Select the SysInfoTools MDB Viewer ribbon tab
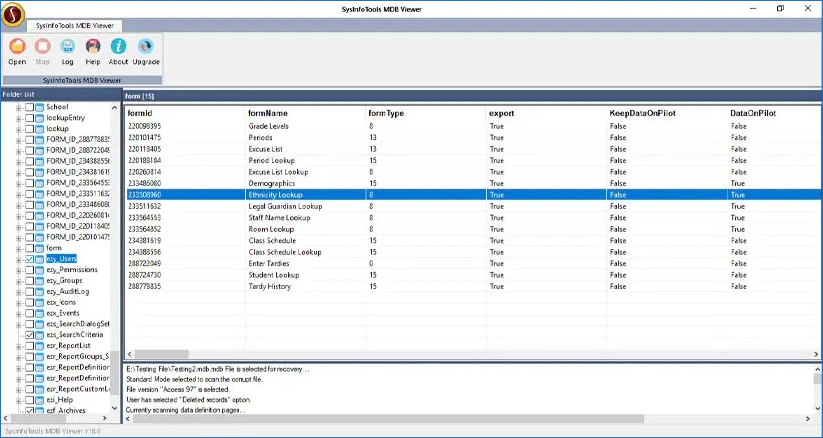The height and width of the screenshot is (438, 823). click(x=74, y=25)
